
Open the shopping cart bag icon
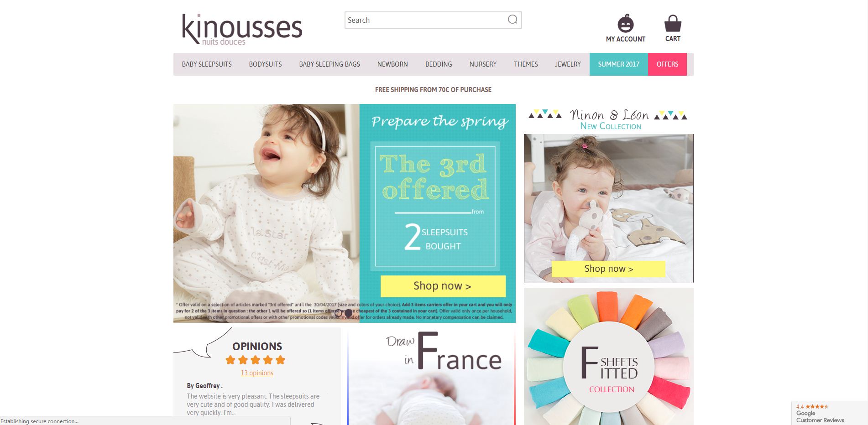(673, 23)
